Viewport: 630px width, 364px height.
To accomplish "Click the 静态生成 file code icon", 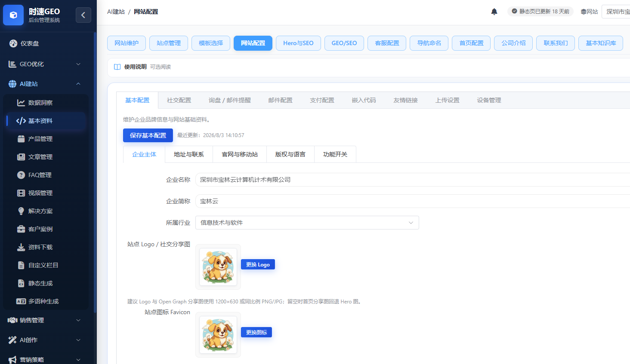I will point(21,283).
